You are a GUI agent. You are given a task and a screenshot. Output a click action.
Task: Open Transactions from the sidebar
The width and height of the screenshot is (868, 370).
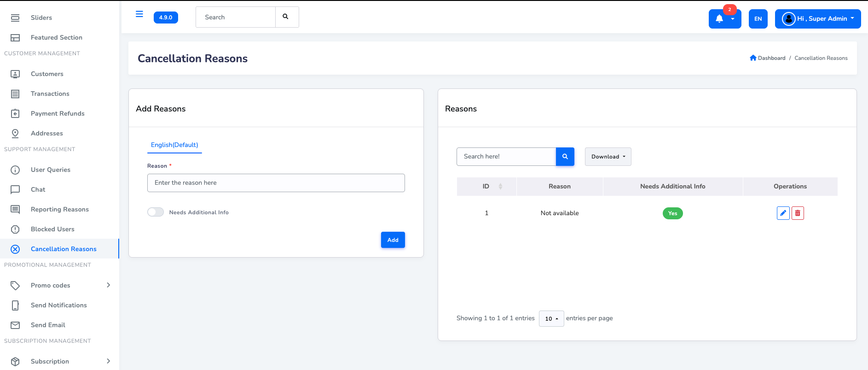50,94
